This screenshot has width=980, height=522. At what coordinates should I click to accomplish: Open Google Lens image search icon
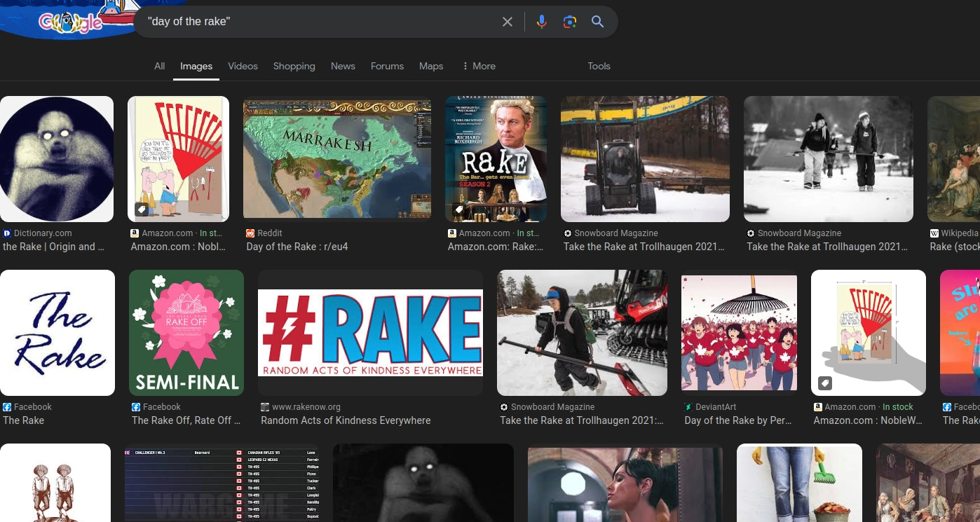tap(569, 22)
